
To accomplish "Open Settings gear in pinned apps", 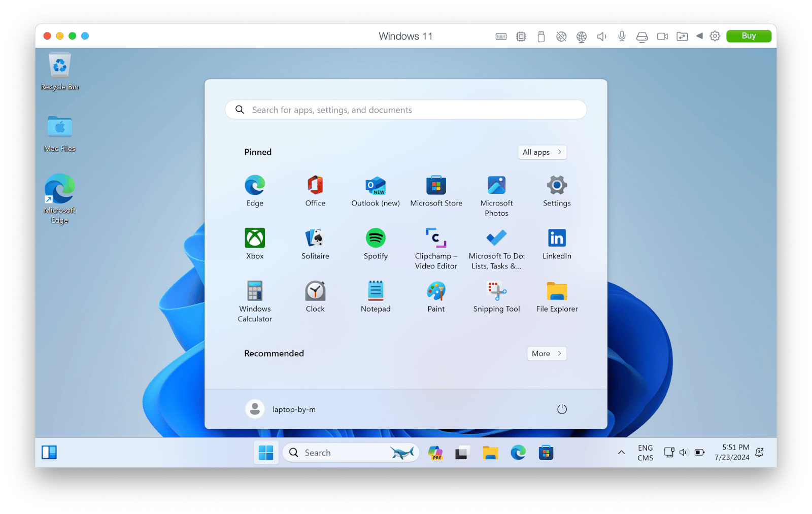I will coord(557,191).
